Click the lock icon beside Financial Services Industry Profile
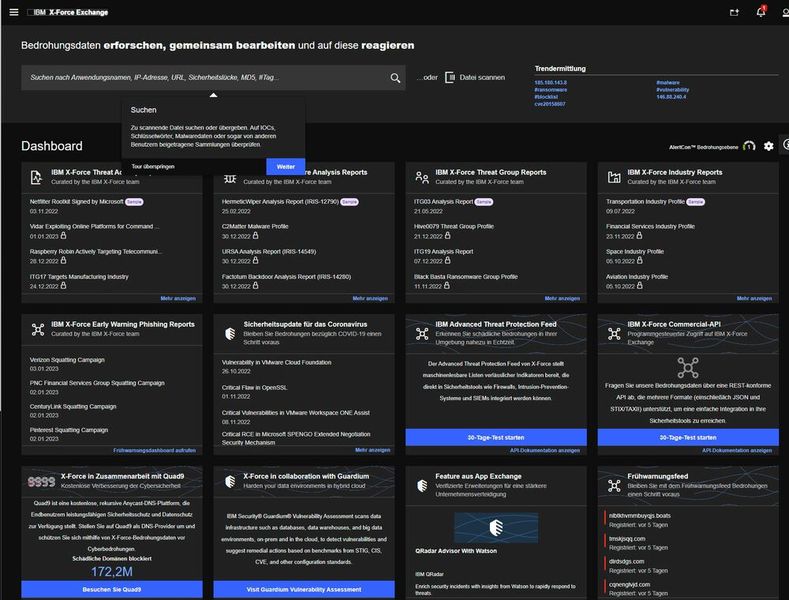 coord(640,236)
